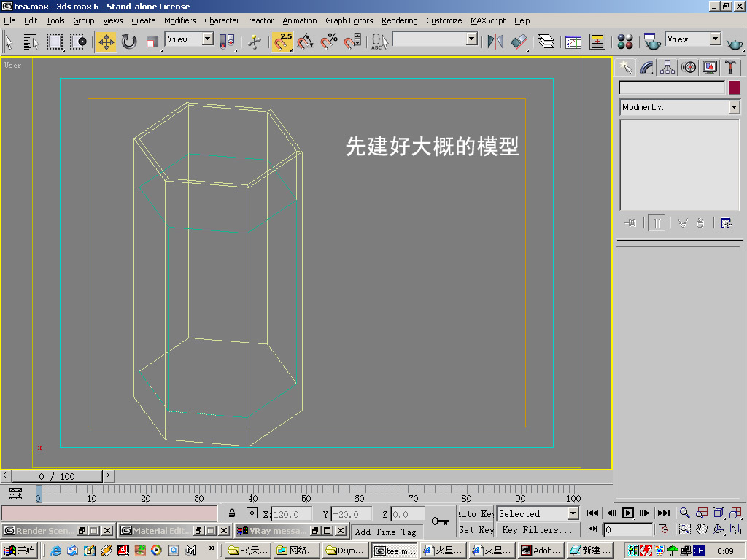Click Set Keys large key button

point(441,521)
